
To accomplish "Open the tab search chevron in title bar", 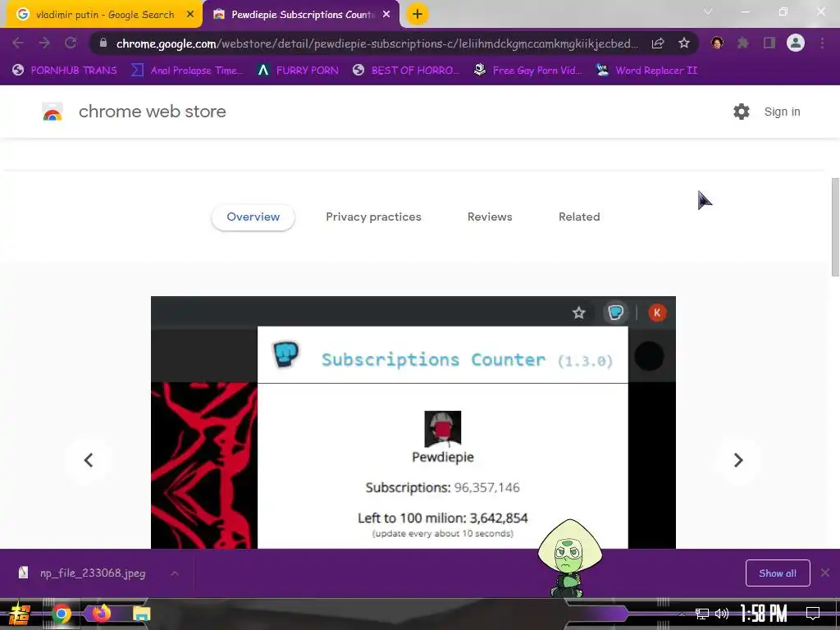I will [708, 11].
